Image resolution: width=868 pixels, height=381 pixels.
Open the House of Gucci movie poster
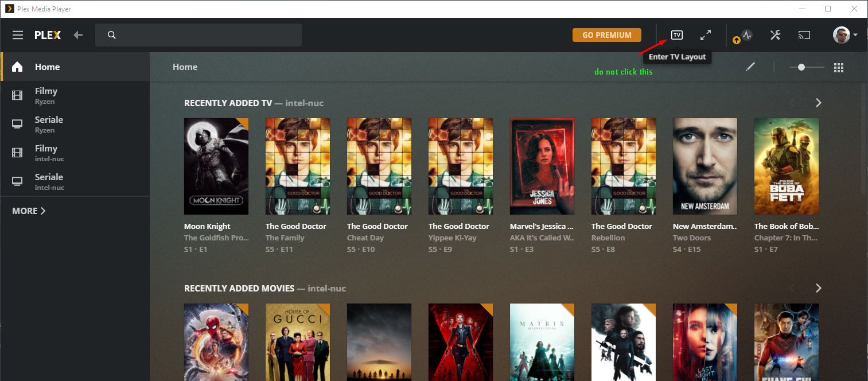(x=298, y=342)
